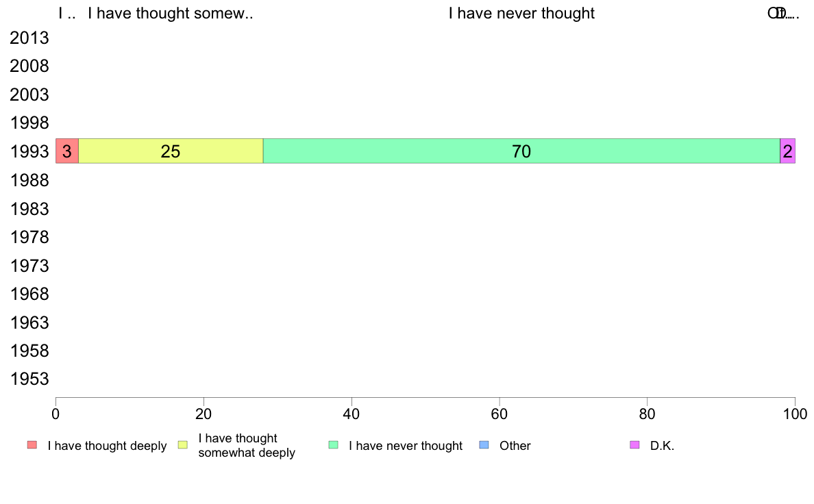Click the blue Other legend swatch
This screenshot has width=814, height=504.
tap(484, 445)
